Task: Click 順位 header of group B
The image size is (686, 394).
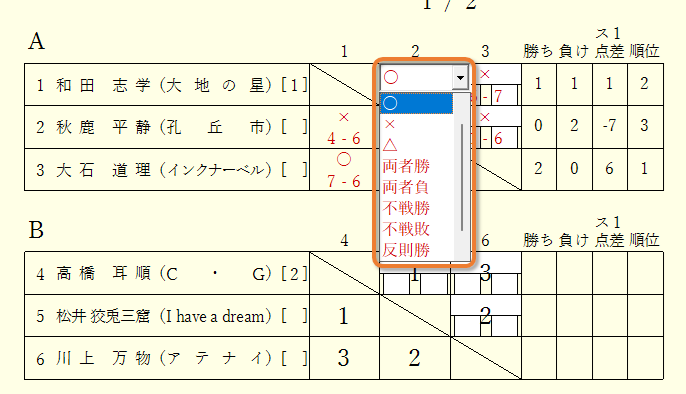Action: (644, 240)
